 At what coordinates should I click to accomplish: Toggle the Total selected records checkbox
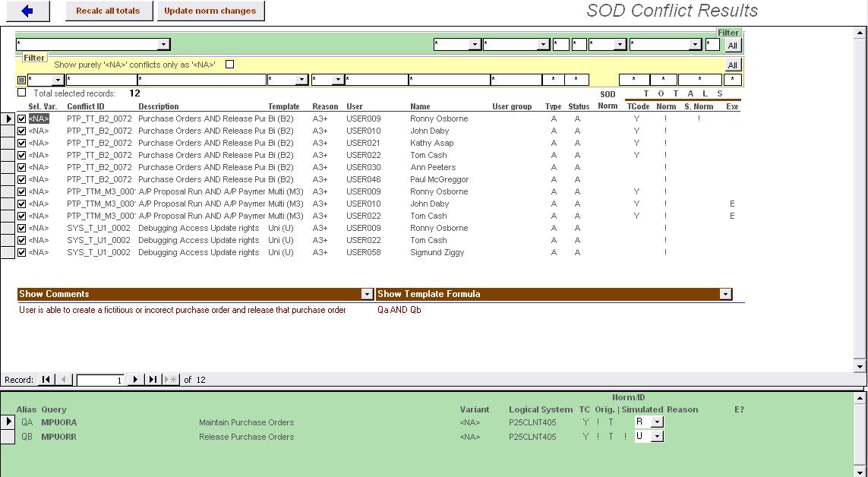(21, 93)
